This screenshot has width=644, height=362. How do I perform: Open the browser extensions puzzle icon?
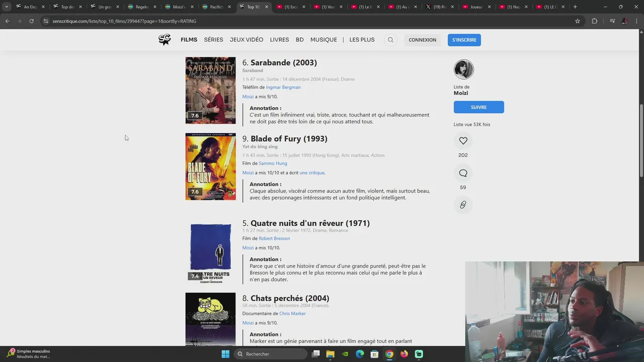coord(594,21)
